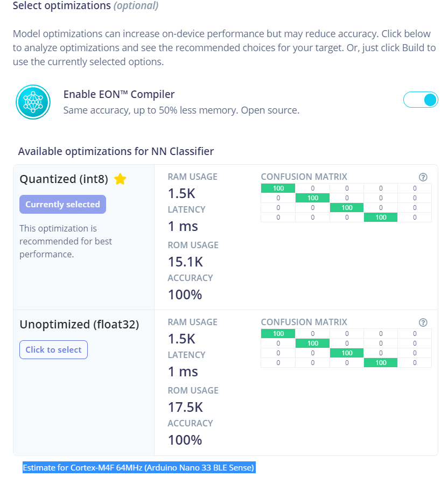Click first green 100 cell in Quantized matrix
The image size is (448, 477).
point(278,188)
